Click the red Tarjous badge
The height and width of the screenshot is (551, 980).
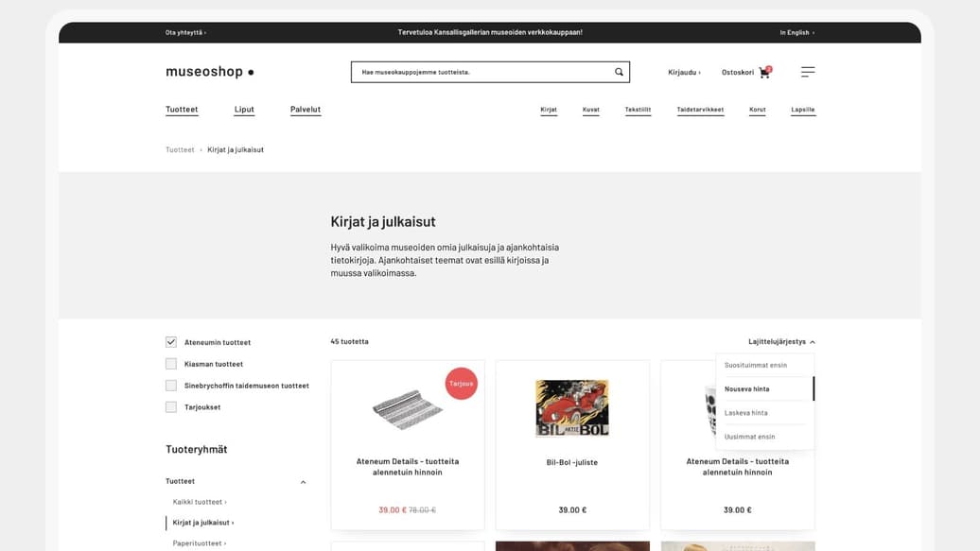462,384
